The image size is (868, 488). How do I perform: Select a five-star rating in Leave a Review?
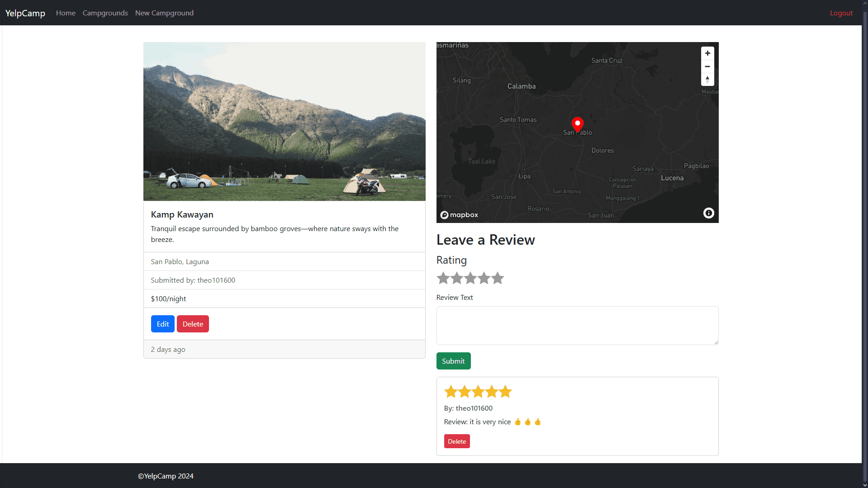pyautogui.click(x=497, y=278)
